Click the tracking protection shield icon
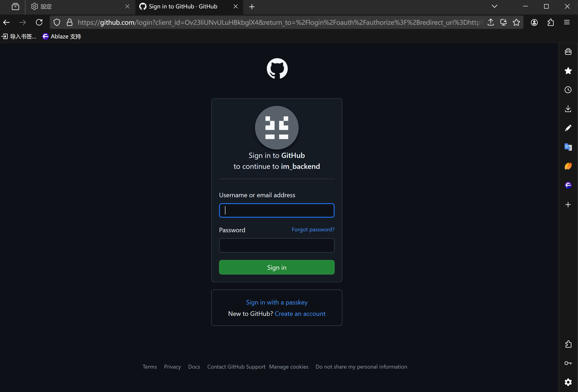578x392 pixels. click(57, 22)
